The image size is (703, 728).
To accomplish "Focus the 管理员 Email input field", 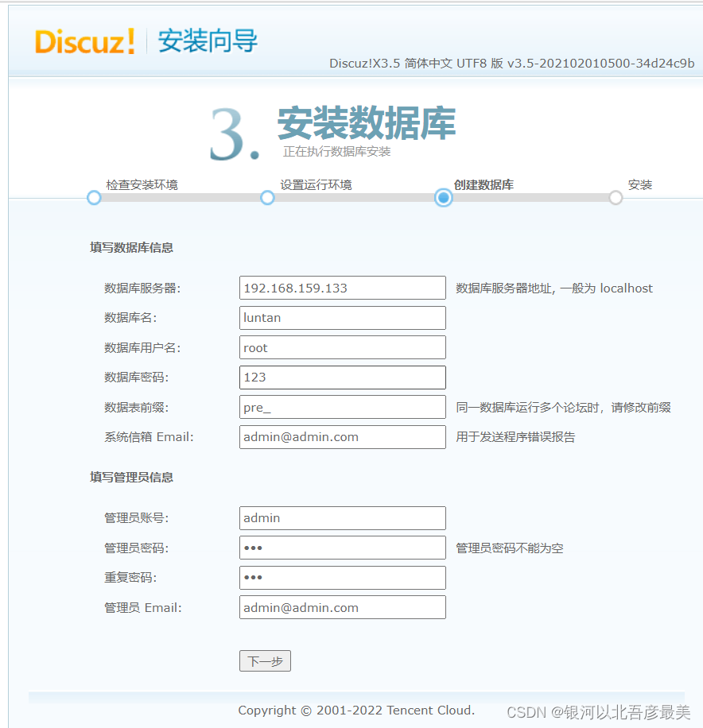I will pyautogui.click(x=343, y=607).
